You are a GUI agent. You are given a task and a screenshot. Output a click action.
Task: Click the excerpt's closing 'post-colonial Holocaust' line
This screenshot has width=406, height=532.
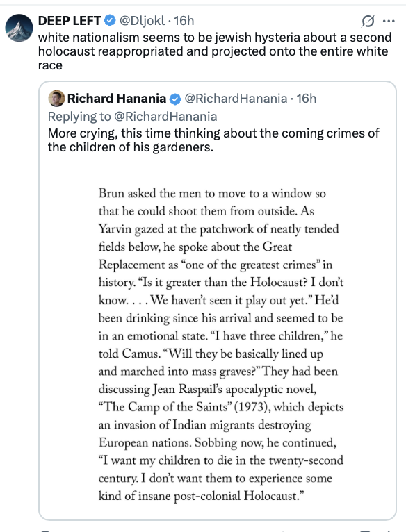pyautogui.click(x=201, y=496)
